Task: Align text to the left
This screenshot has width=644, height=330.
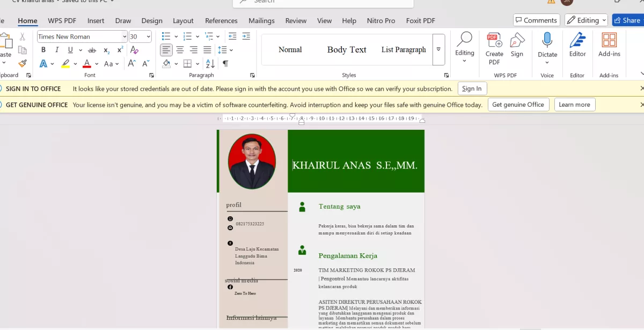Action: tap(166, 50)
